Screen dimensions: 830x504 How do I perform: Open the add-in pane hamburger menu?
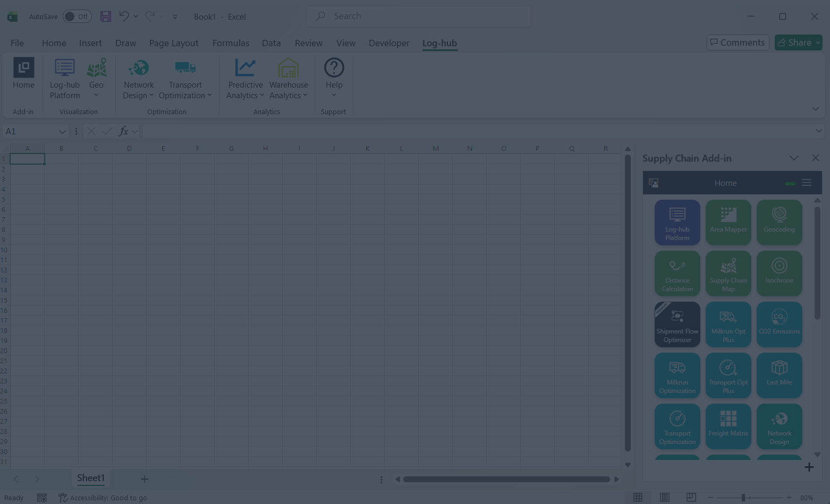point(807,183)
